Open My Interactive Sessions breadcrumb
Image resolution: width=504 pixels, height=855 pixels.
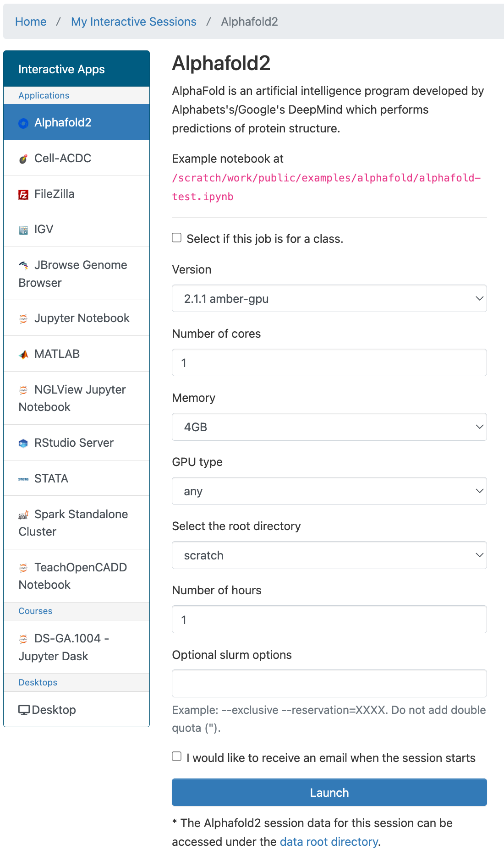134,22
